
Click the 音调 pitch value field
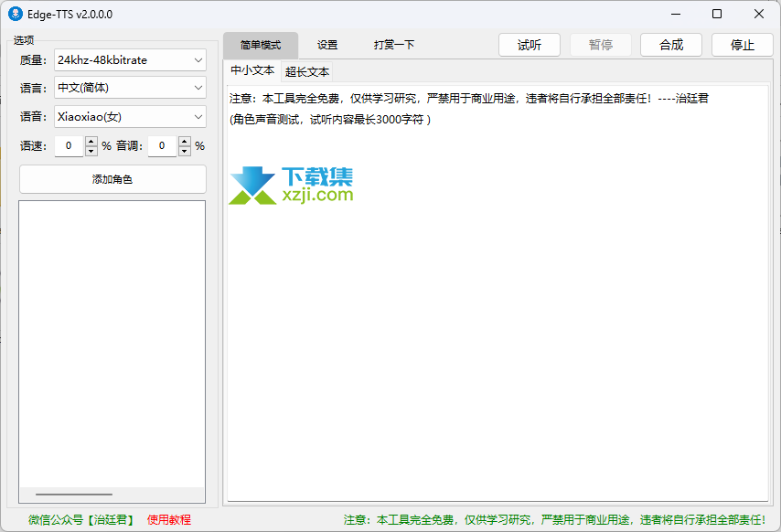[163, 146]
